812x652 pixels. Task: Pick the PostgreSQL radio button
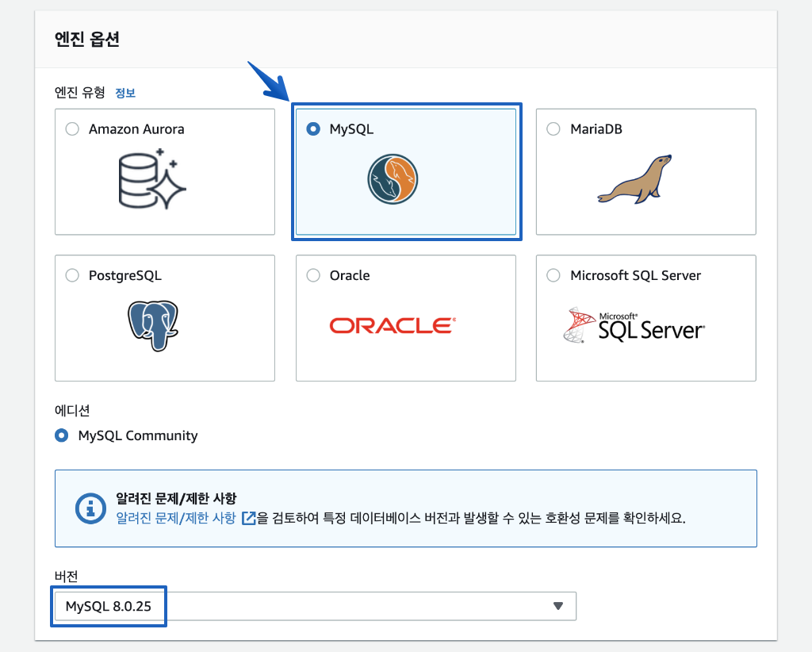pos(72,275)
